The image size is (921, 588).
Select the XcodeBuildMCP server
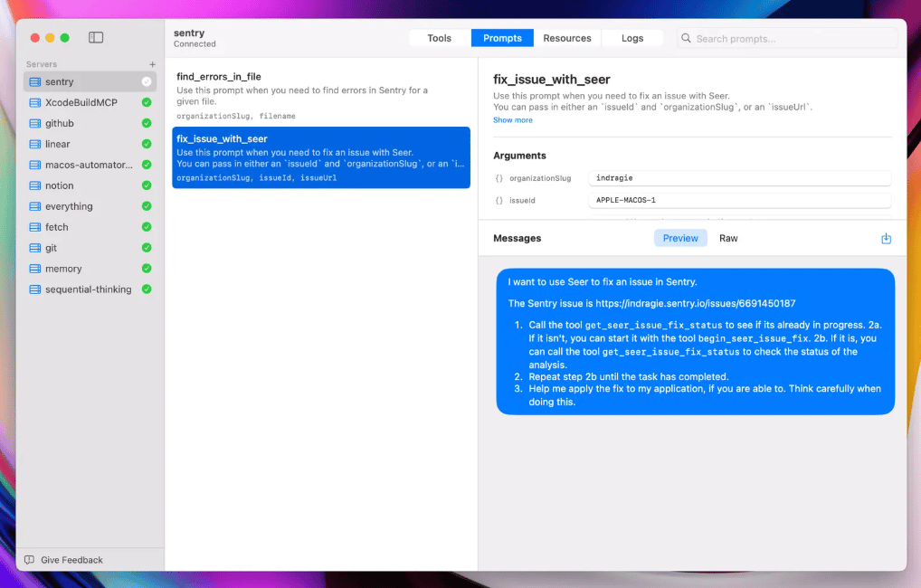click(90, 102)
